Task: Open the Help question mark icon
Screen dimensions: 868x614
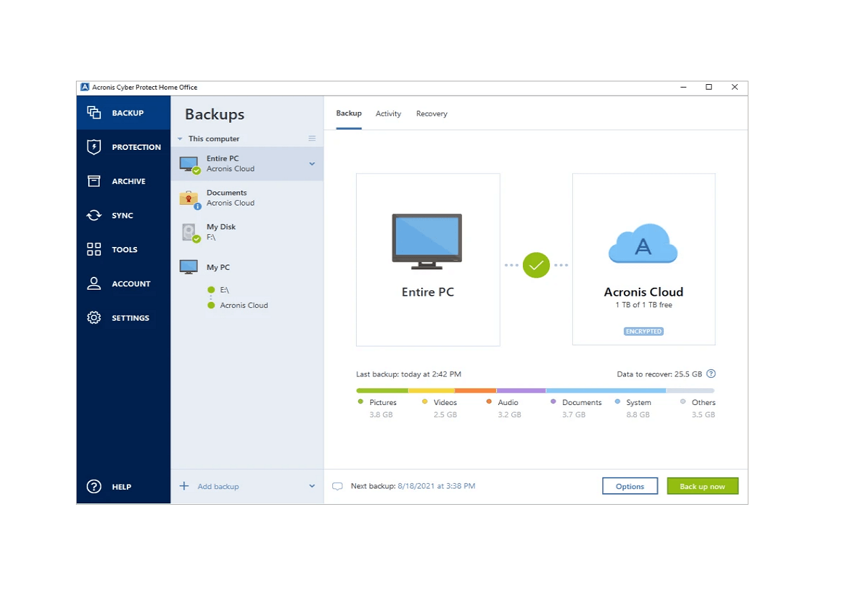Action: tap(94, 486)
